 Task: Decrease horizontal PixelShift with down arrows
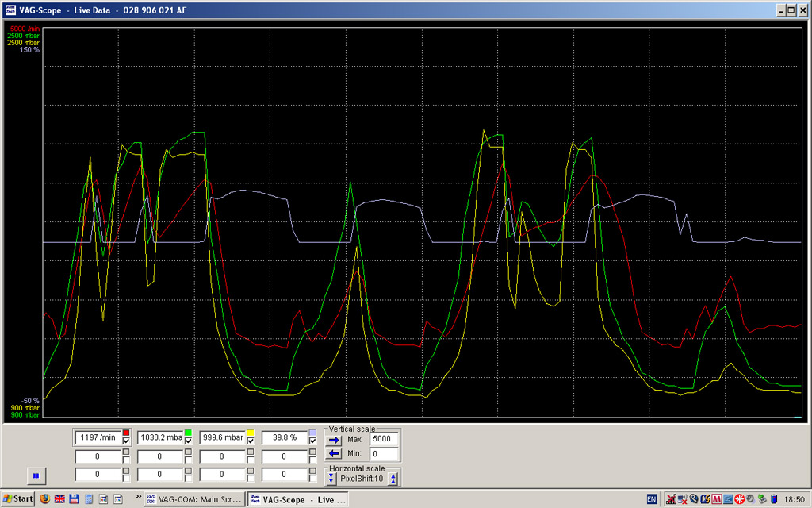coord(332,479)
